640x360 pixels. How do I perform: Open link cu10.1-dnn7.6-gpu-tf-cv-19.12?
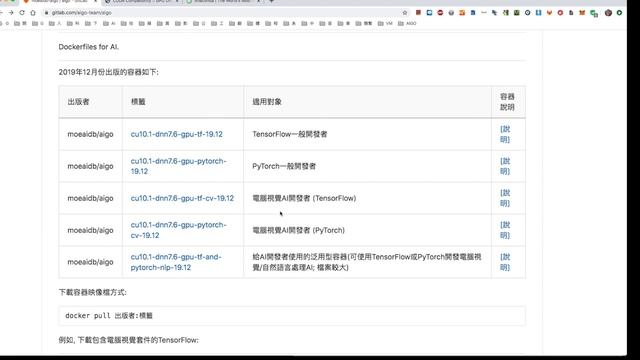pyautogui.click(x=182, y=198)
